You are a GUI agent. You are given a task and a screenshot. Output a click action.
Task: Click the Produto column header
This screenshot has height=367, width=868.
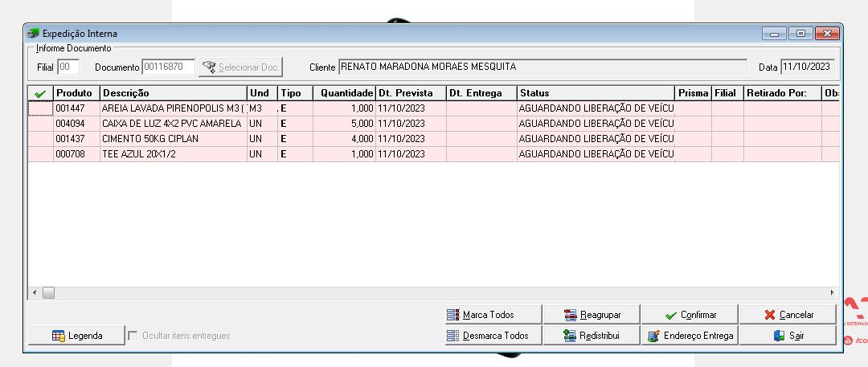tap(76, 93)
